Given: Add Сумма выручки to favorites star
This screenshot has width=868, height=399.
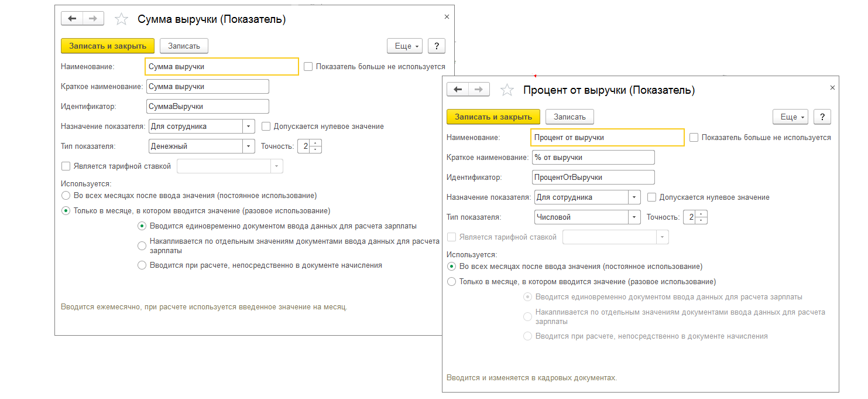Looking at the screenshot, I should coord(121,19).
